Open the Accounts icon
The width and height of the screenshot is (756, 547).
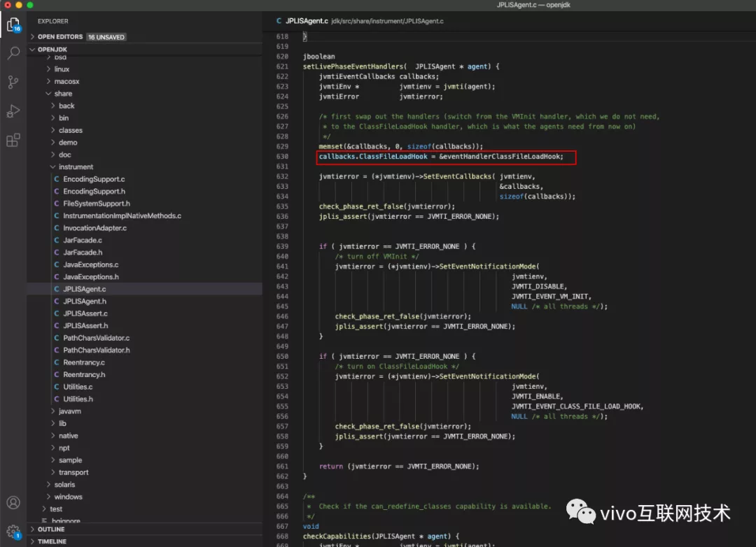pyautogui.click(x=13, y=503)
